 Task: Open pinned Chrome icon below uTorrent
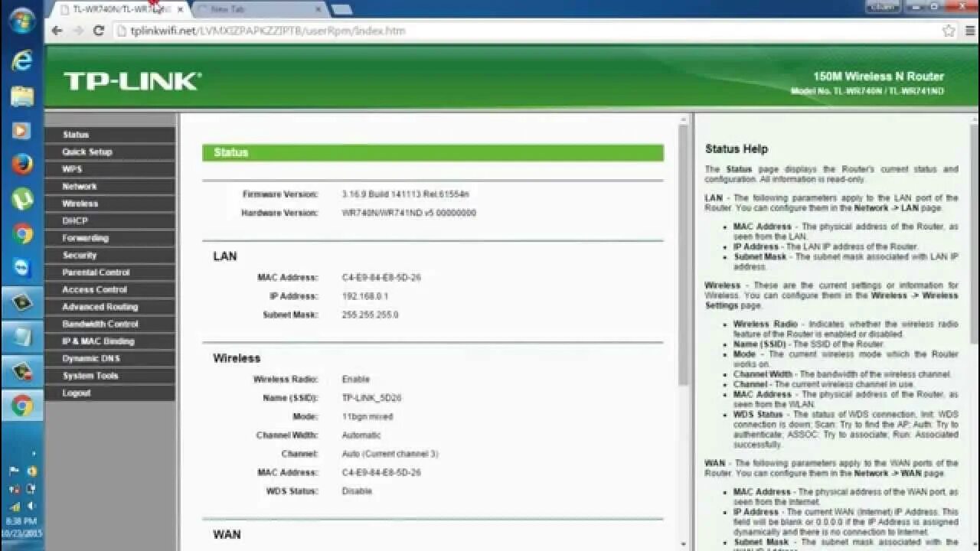click(x=22, y=233)
